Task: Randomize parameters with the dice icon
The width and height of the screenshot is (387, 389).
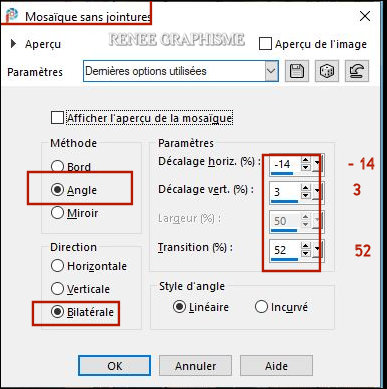Action: click(327, 71)
